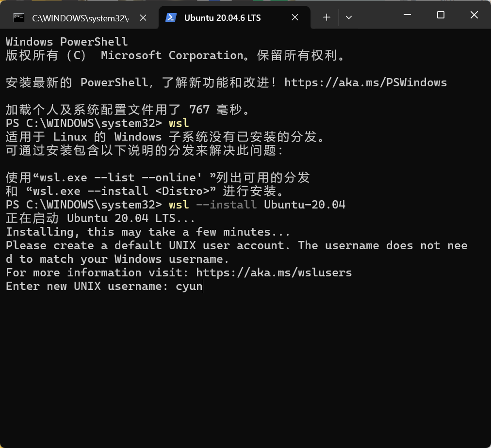Screen dimensions: 491x448
Task: Click the command prompt icon on first tab
Action: pyautogui.click(x=19, y=18)
